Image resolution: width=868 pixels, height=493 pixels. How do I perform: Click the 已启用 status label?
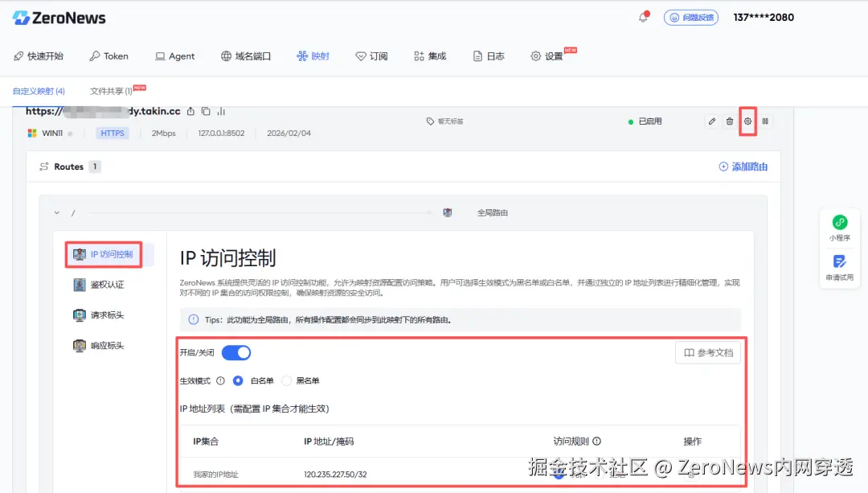[x=650, y=121]
